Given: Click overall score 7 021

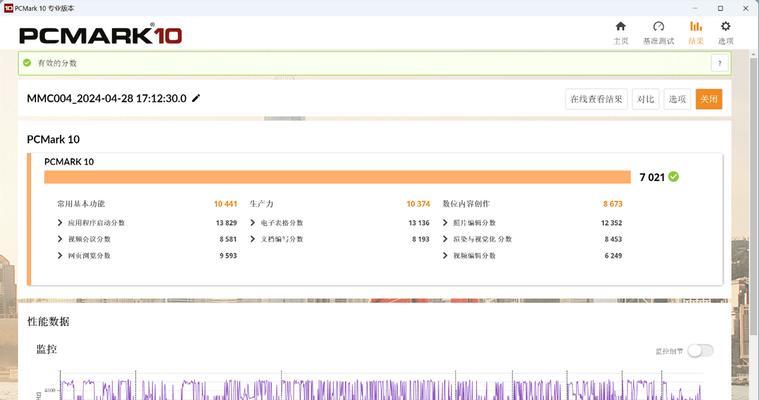Looking at the screenshot, I should [x=652, y=177].
